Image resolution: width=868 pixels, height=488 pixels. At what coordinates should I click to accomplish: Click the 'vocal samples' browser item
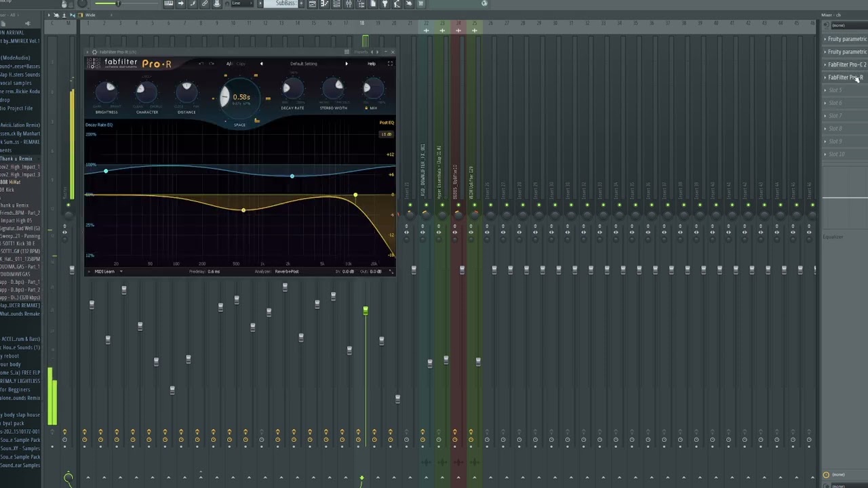16,83
